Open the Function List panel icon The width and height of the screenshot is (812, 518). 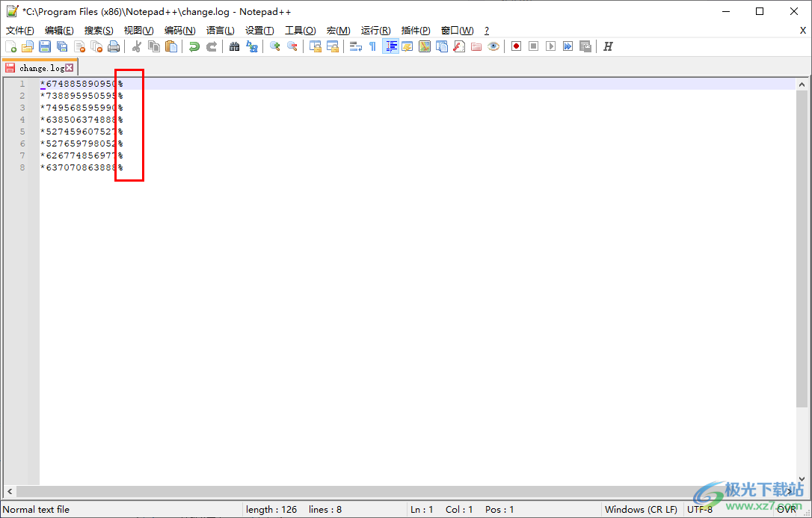click(459, 46)
